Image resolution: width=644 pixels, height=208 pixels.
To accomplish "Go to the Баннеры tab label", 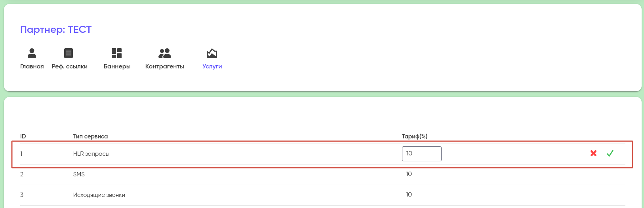I will [x=117, y=66].
